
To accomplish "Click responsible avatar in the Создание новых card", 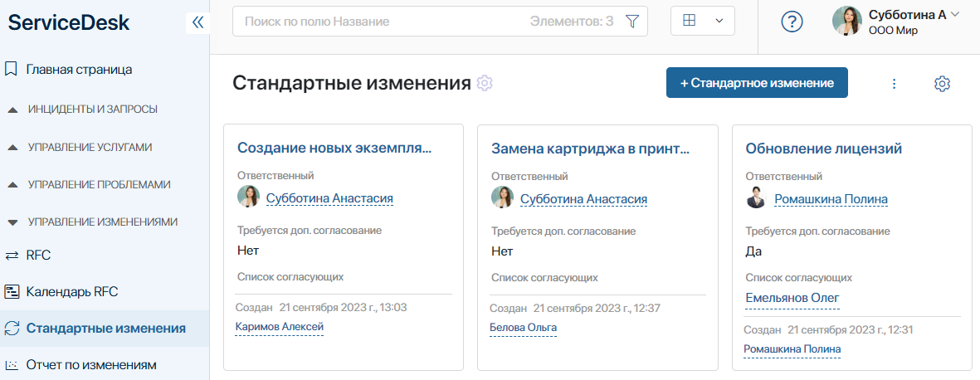I will click(248, 197).
